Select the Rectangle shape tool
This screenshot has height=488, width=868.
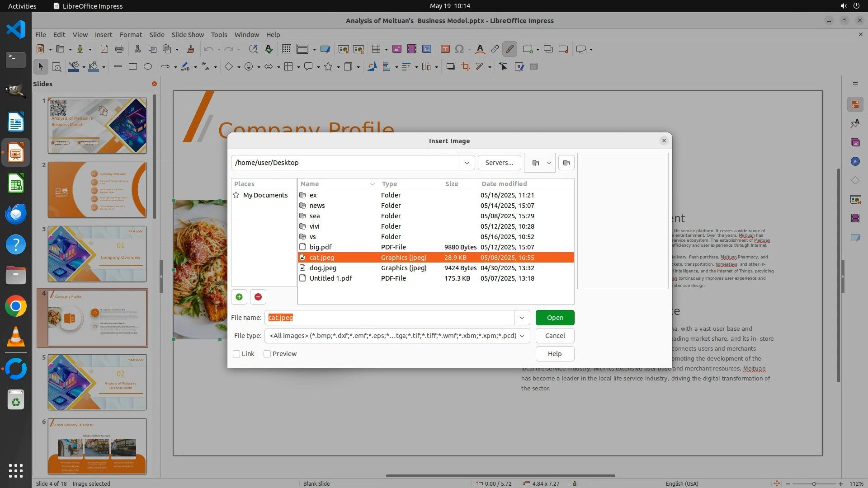[x=132, y=67]
